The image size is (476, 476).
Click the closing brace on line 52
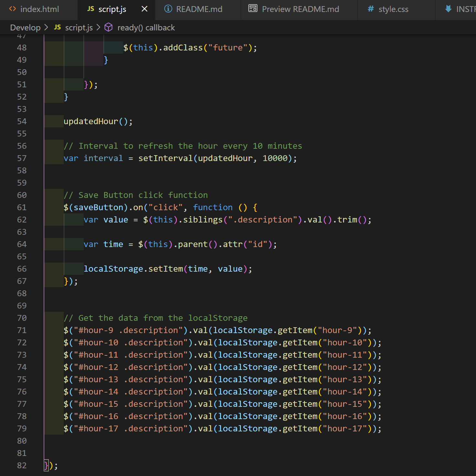coord(66,97)
